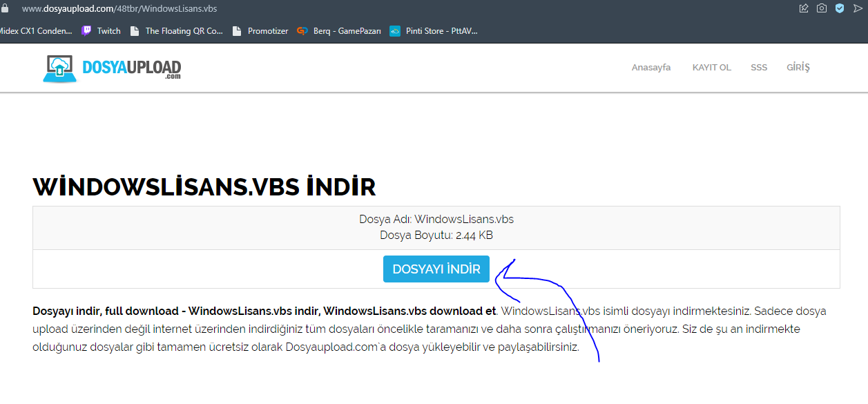Screen dimensions: 868x404
Task: Open the Midex CX1 Conden... bookmark
Action: pyautogui.click(x=36, y=31)
